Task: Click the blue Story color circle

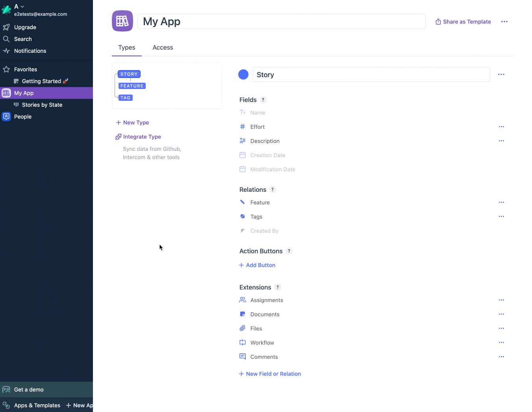Action: tap(243, 74)
